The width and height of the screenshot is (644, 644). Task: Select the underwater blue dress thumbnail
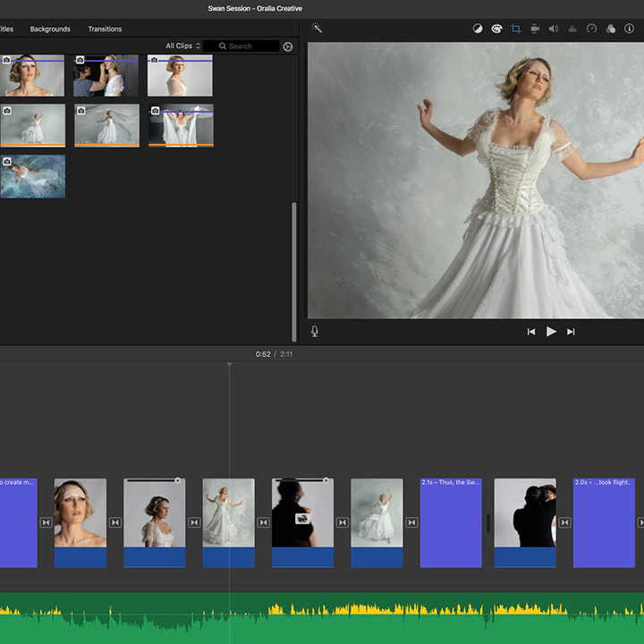[32, 176]
